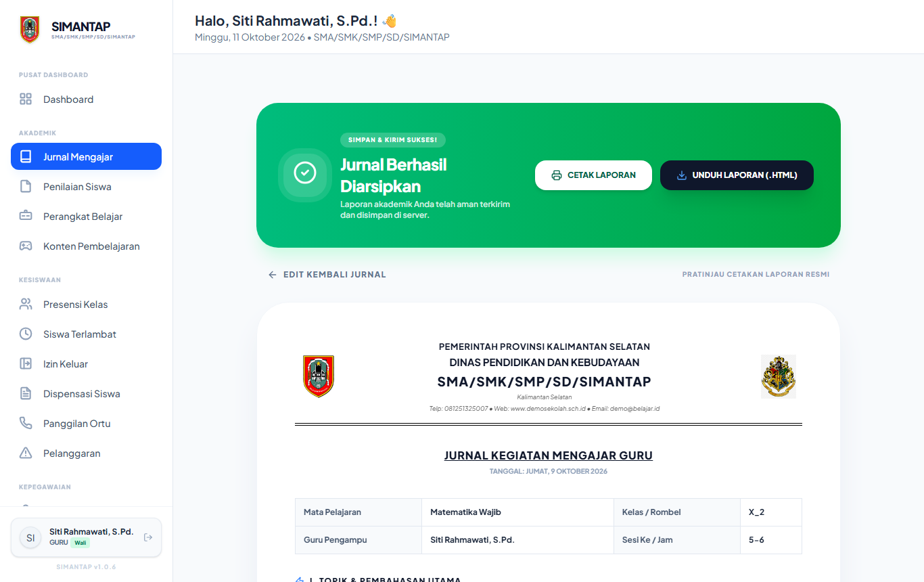Click 'Tanggal: Jumat, 9 Oktober 2026' text
Viewport: 924px width, 582px height.
click(549, 471)
